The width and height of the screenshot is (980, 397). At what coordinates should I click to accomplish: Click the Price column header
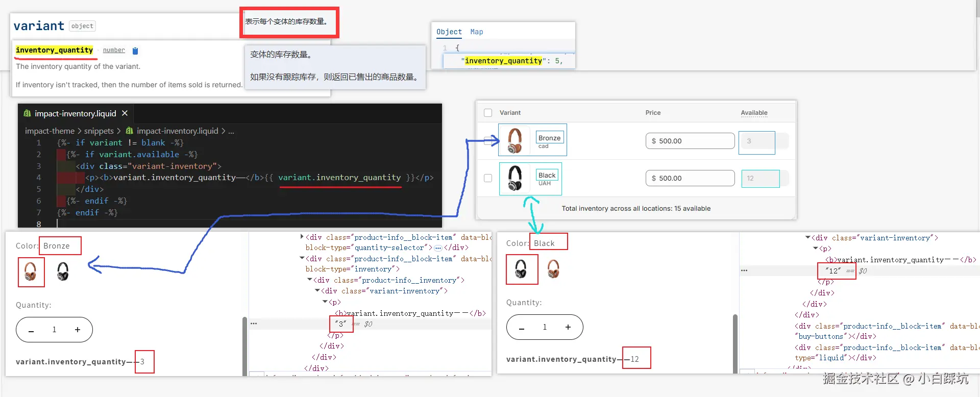coord(653,113)
